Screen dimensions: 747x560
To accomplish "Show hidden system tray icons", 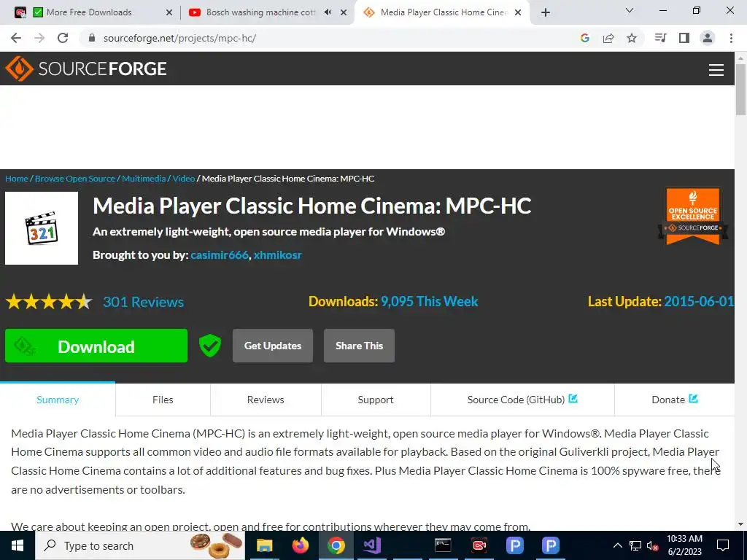I will pyautogui.click(x=617, y=545).
